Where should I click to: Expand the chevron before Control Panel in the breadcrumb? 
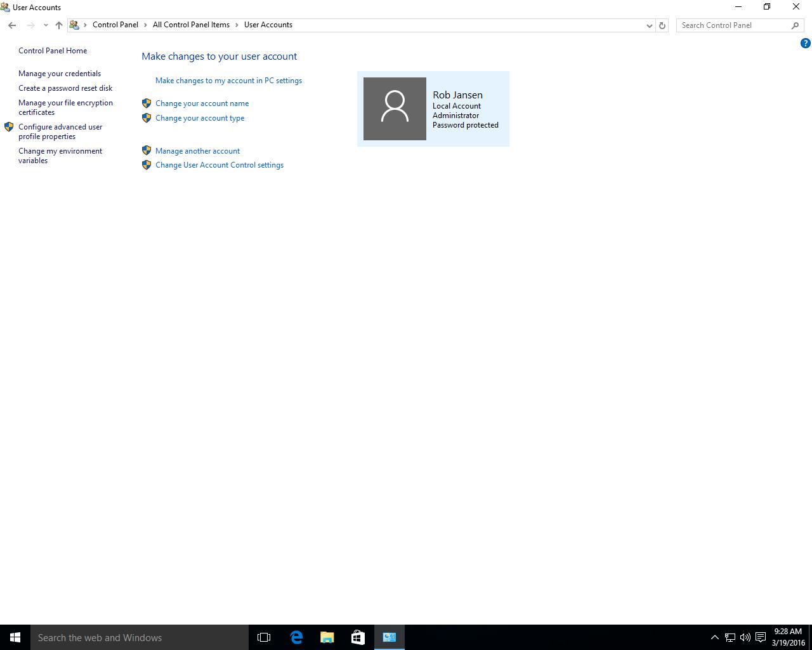(x=86, y=25)
